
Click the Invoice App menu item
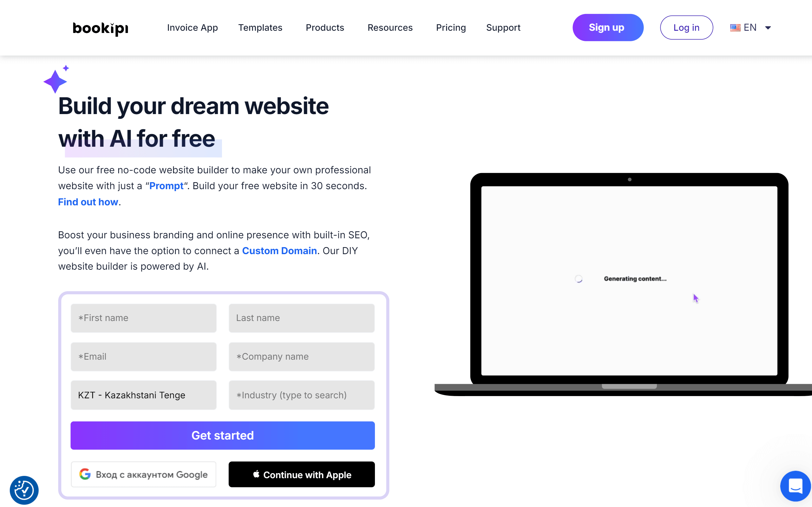192,28
